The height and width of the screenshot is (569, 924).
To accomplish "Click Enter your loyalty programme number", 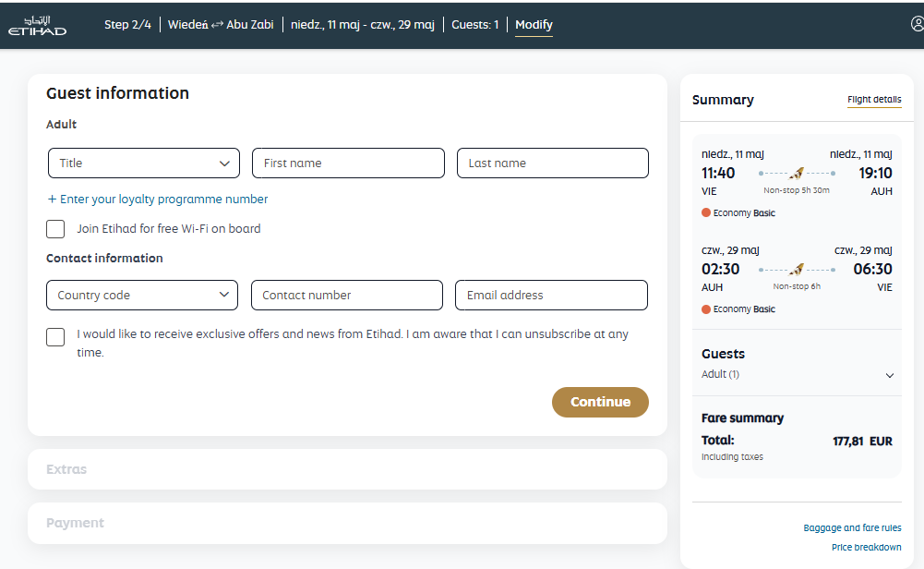I will tap(157, 200).
